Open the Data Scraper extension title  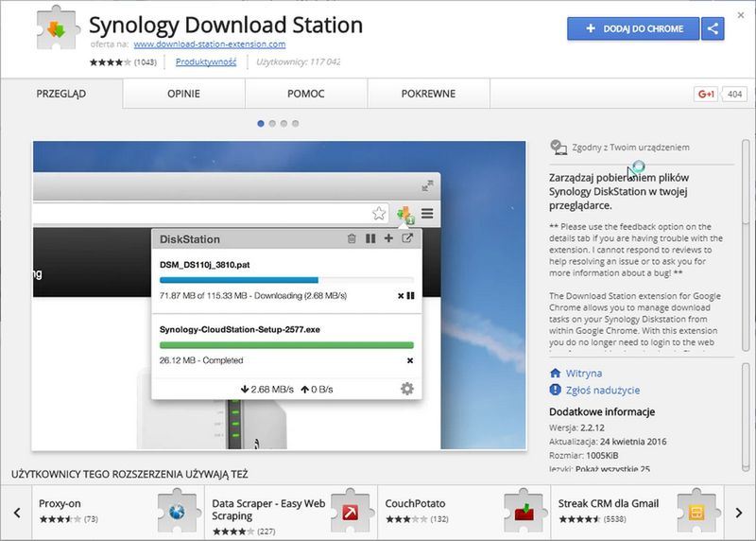tap(268, 510)
